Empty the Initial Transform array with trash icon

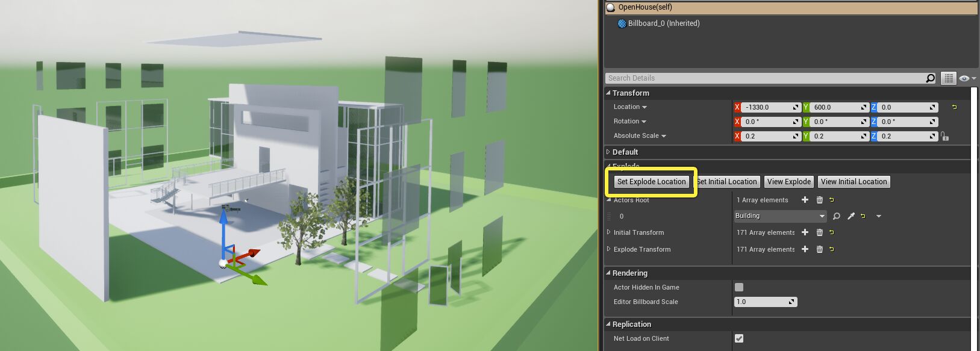coord(819,232)
